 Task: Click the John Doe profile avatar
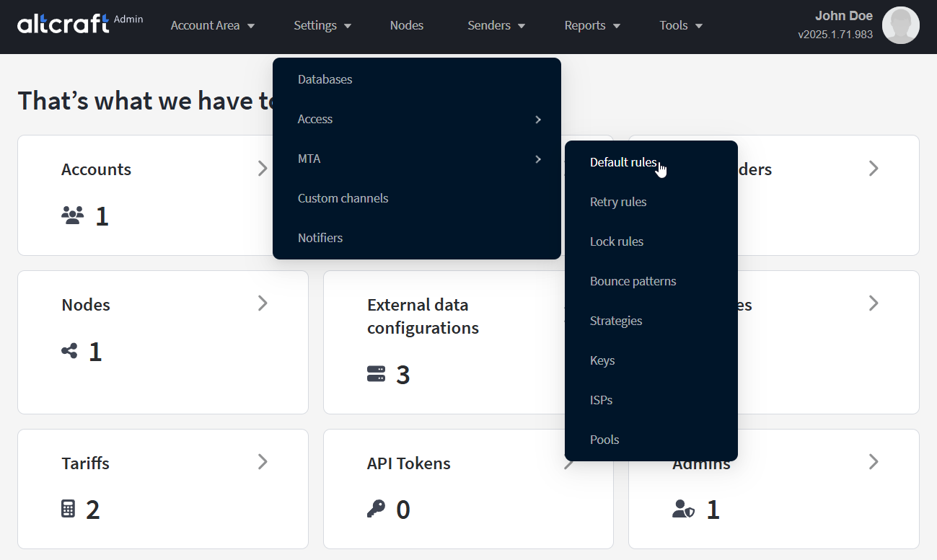pos(900,25)
